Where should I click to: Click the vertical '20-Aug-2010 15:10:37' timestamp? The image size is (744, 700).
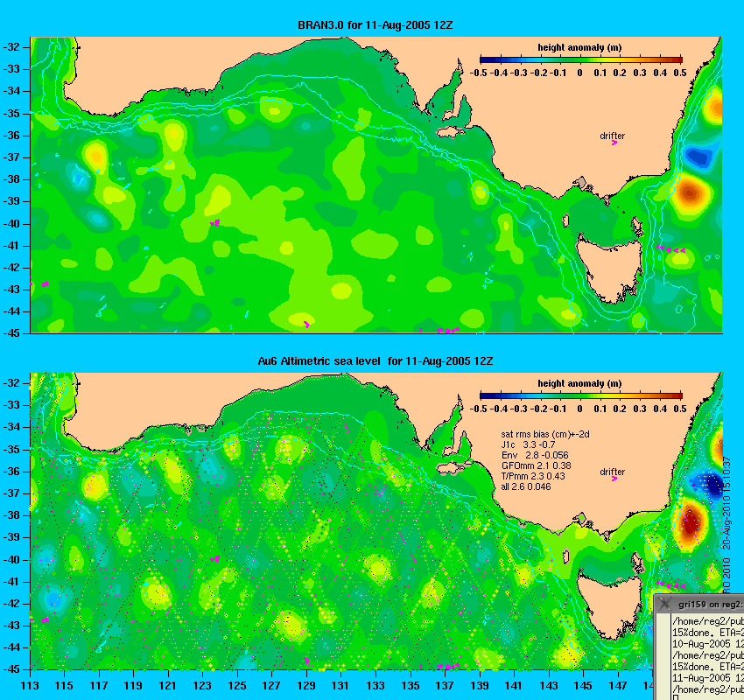click(x=726, y=503)
